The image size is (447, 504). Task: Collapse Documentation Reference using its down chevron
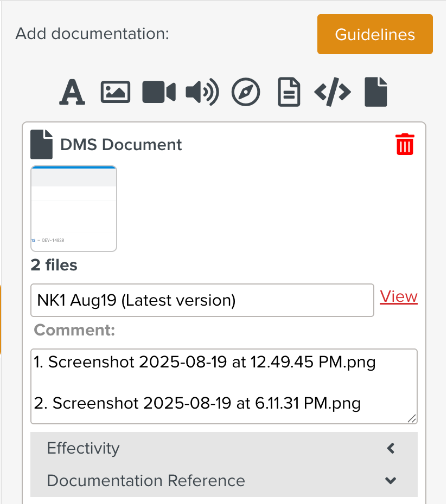click(x=391, y=481)
